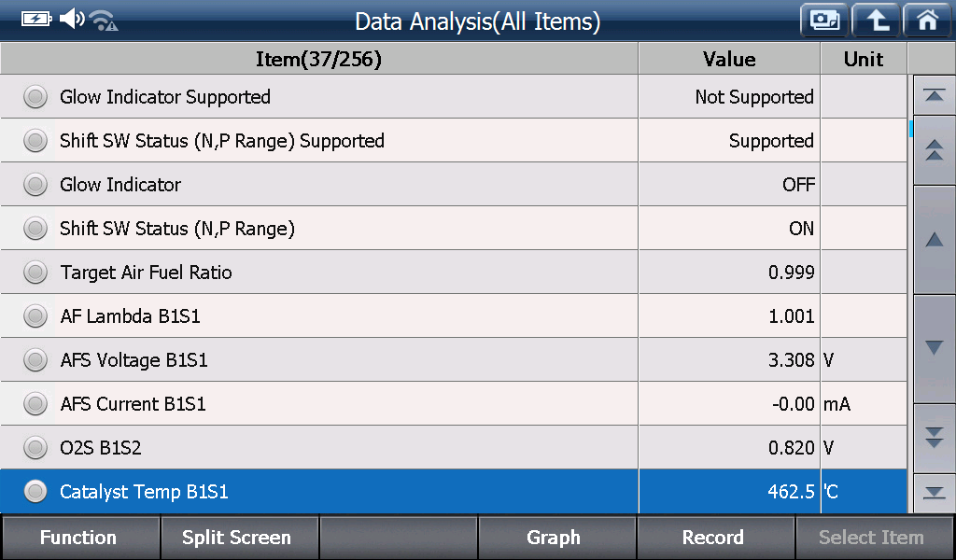This screenshot has width=956, height=560.
Task: Page down with double-arrow icon
Action: [x=934, y=438]
